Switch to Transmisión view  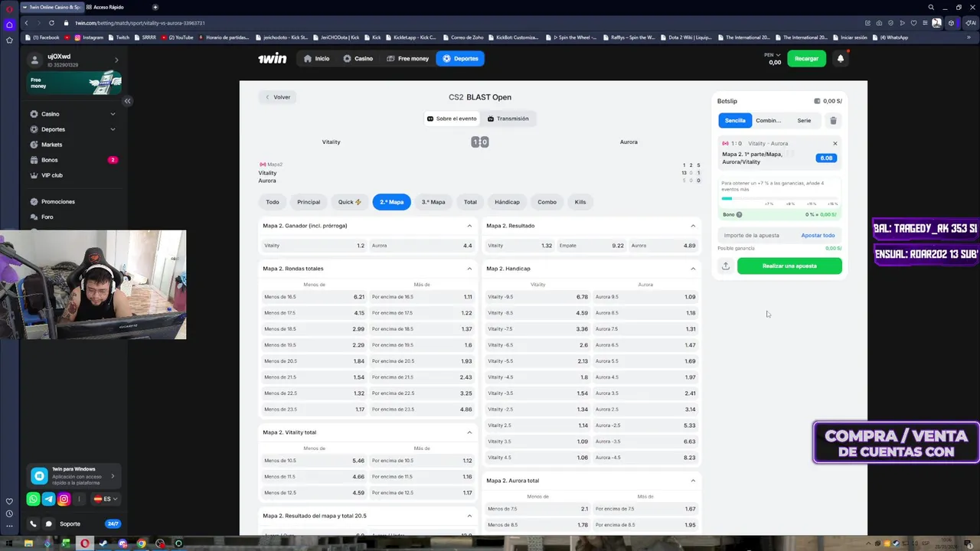(x=508, y=119)
